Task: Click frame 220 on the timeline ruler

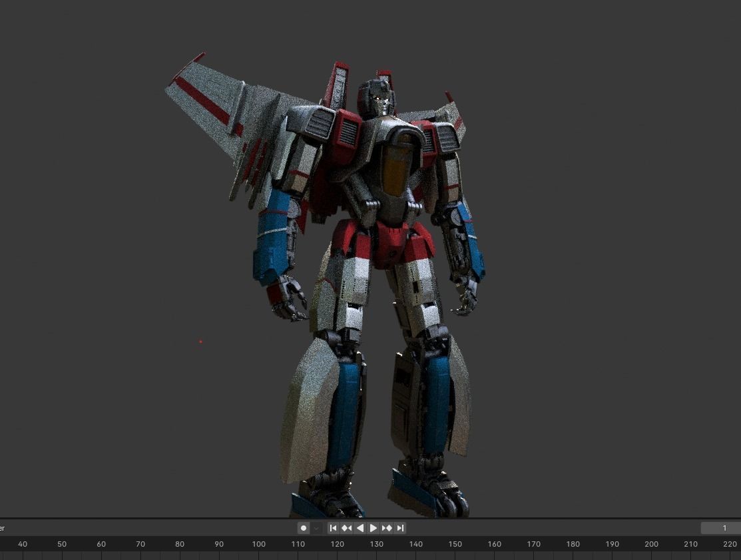Action: click(730, 544)
